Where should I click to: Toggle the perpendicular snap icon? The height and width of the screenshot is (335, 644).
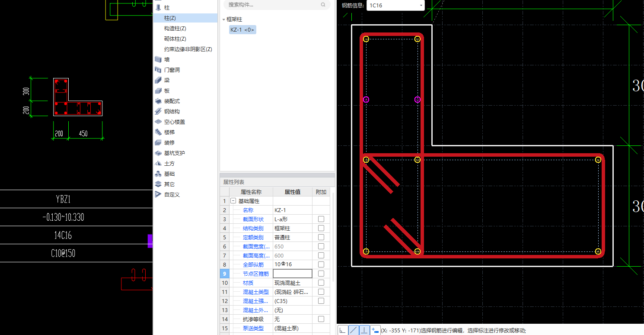click(x=364, y=330)
